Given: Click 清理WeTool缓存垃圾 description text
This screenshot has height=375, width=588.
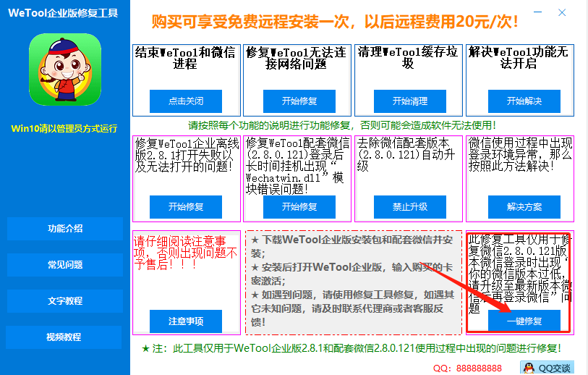Looking at the screenshot, I should click(408, 57).
